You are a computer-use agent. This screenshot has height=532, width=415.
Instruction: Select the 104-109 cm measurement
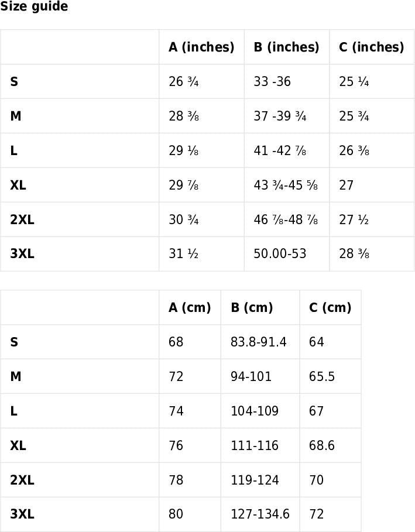(255, 411)
